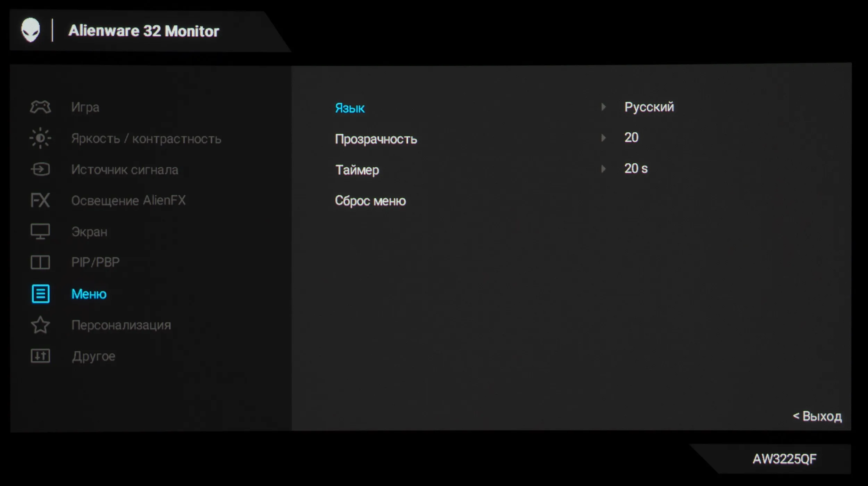Expand the Прозрачность arrow chevron
Viewport: 868px width, 486px height.
coord(603,138)
